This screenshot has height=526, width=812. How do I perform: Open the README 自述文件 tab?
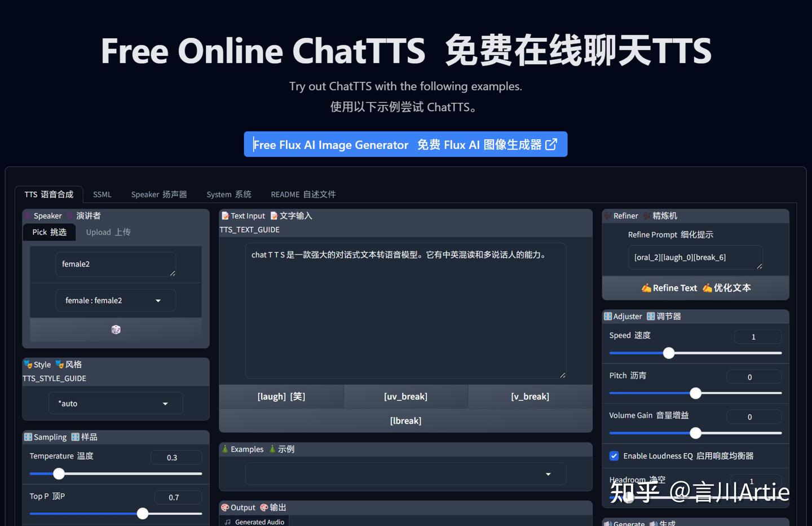[303, 194]
